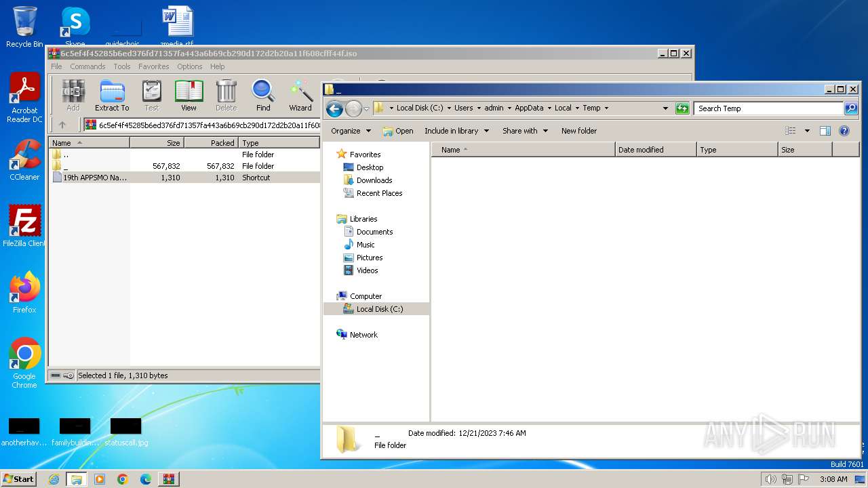The width and height of the screenshot is (868, 488).
Task: Select the 19th APPSMO shortcut row
Action: (x=184, y=178)
